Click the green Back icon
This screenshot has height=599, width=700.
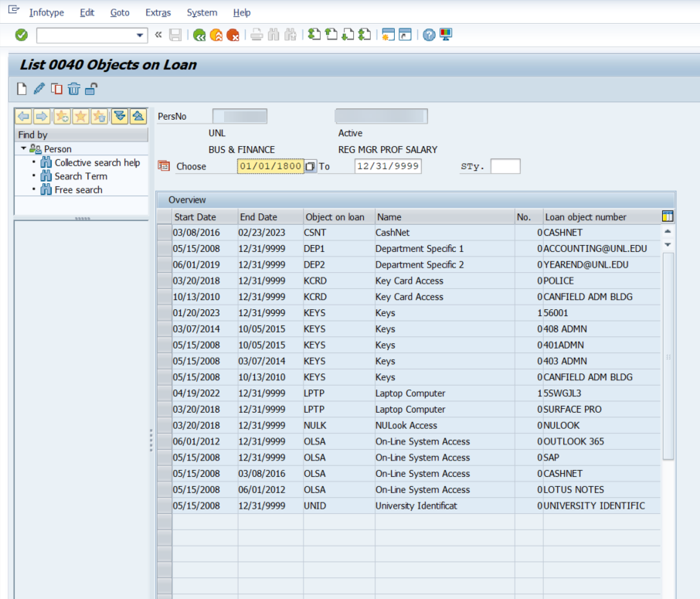coord(199,35)
